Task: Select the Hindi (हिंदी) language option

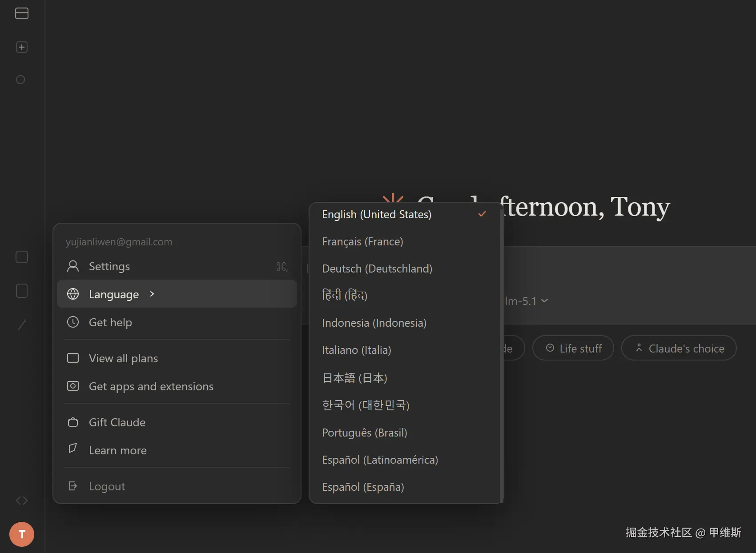Action: point(404,295)
